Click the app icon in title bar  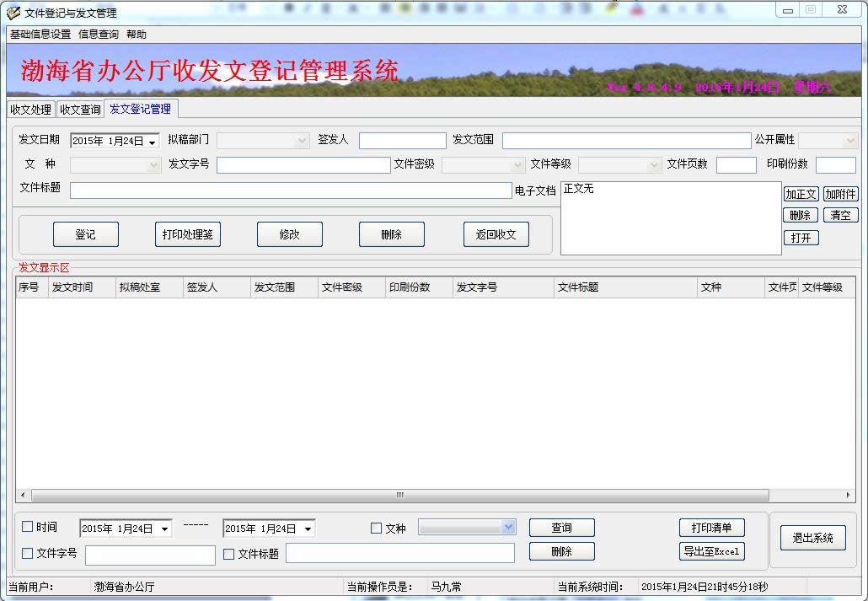13,13
